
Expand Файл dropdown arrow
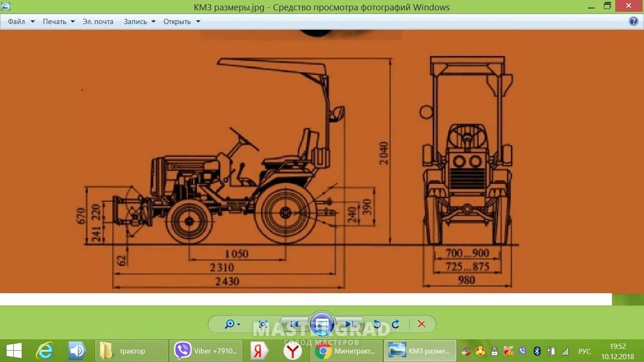tap(33, 22)
